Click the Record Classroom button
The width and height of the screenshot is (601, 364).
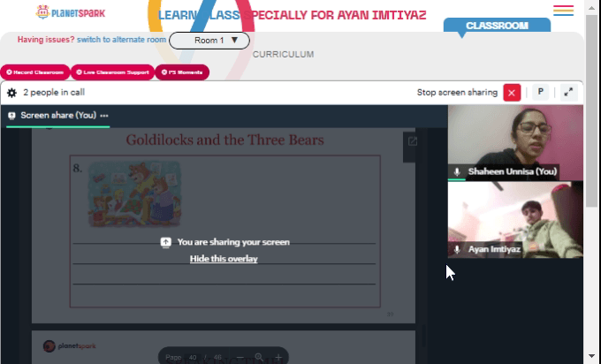[34, 72]
